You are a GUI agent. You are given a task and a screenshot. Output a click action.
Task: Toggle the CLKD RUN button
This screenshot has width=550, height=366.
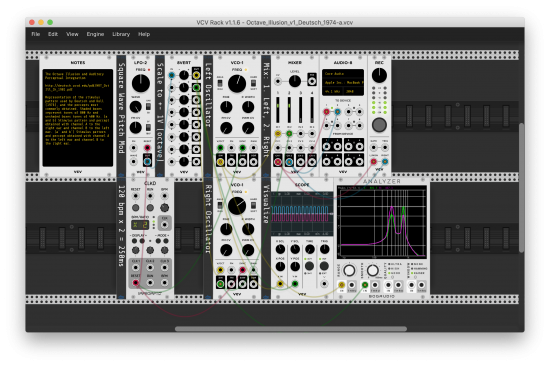click(150, 208)
